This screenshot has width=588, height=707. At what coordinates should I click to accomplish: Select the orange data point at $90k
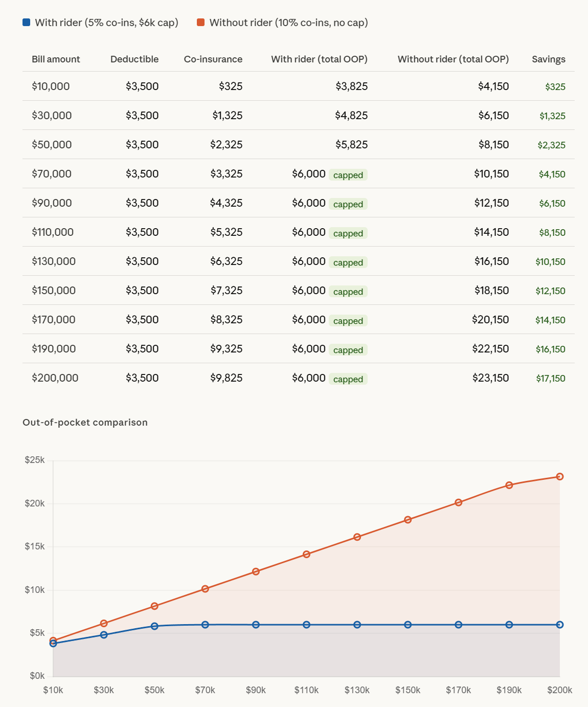point(256,571)
